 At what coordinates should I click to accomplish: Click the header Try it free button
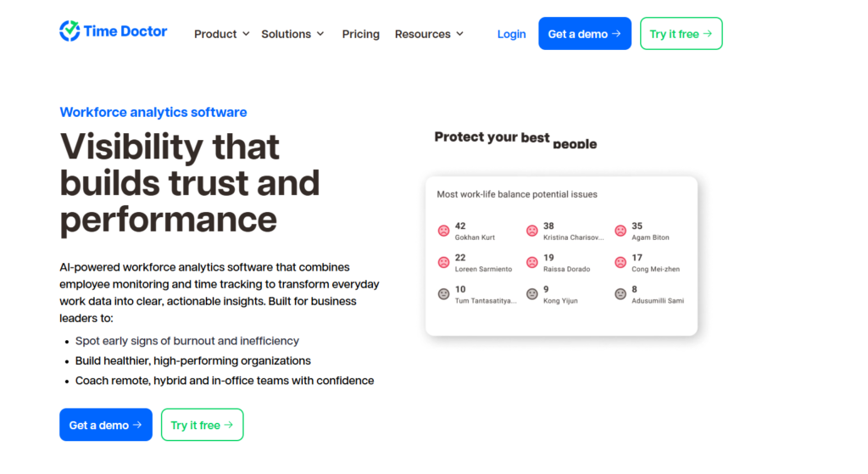(x=681, y=33)
